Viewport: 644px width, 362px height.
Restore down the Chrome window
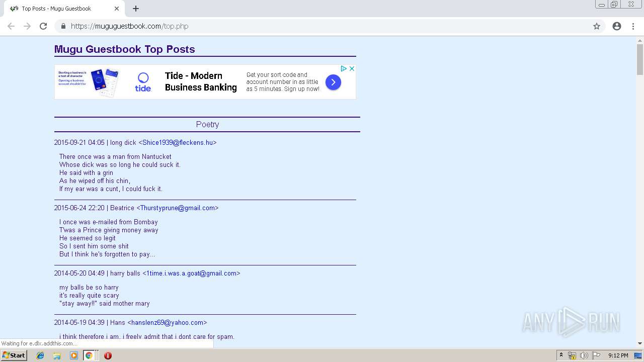[x=614, y=5]
